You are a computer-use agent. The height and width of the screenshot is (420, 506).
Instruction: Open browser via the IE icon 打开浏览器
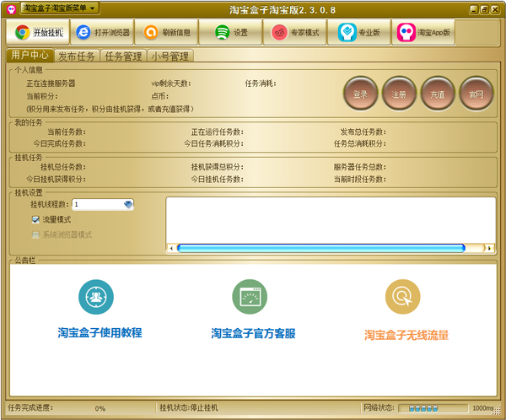(x=83, y=32)
